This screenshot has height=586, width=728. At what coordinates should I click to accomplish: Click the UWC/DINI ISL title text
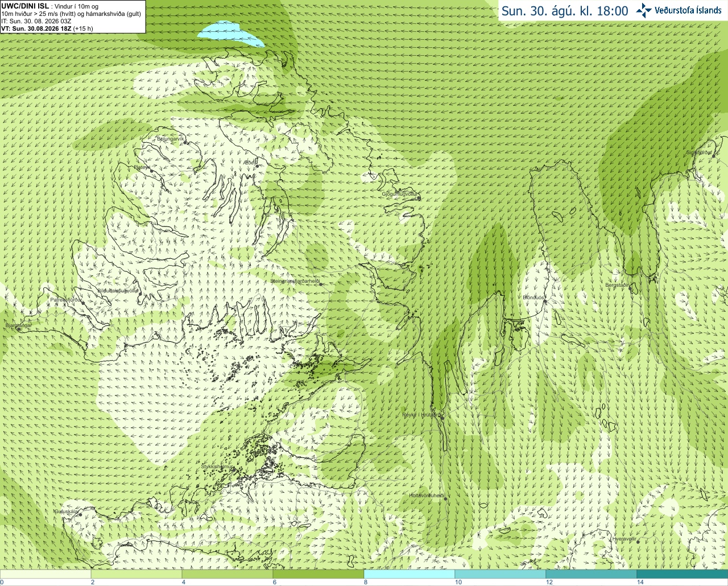coord(25,6)
